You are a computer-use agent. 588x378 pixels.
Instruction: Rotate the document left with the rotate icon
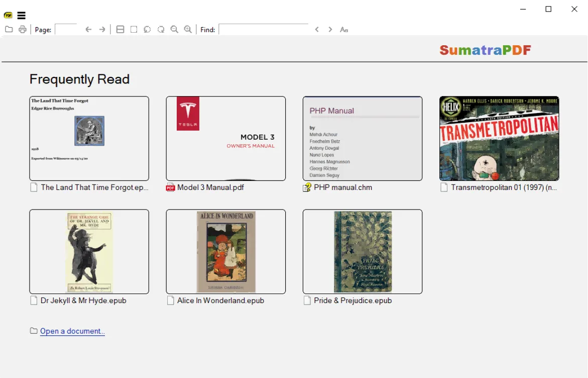click(x=147, y=29)
